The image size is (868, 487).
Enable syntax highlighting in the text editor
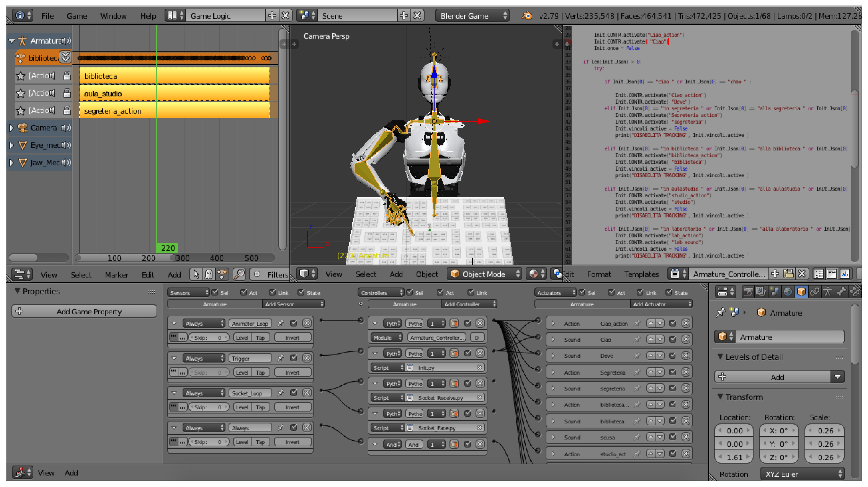tap(846, 274)
